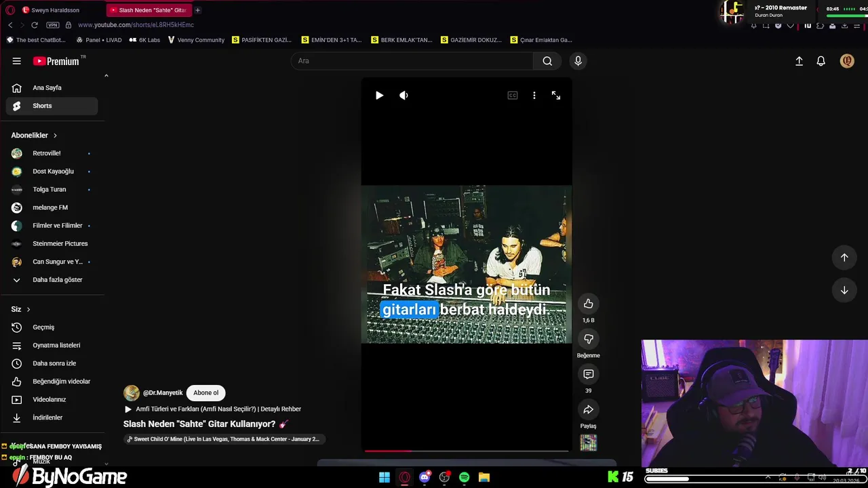Click the search magnifier button
868x488 pixels.
(547, 61)
